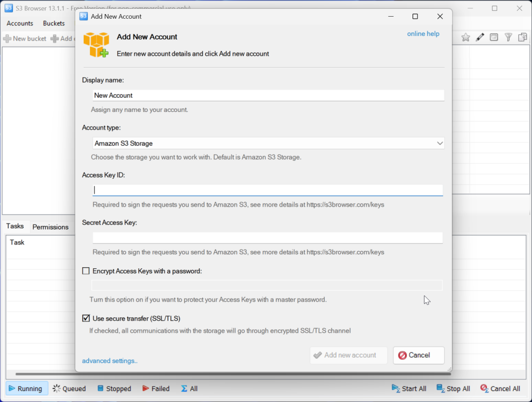Click the Cancel button in dialog
Screen dimensions: 532x402
(418, 355)
